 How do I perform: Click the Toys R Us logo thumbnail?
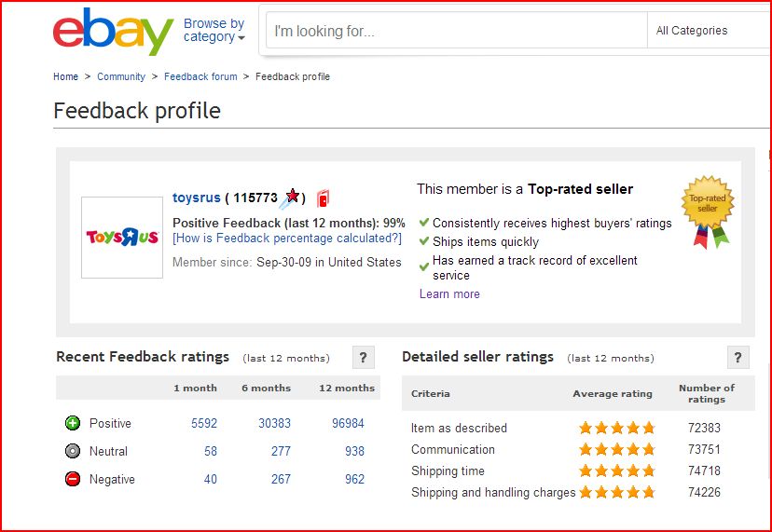tap(122, 238)
